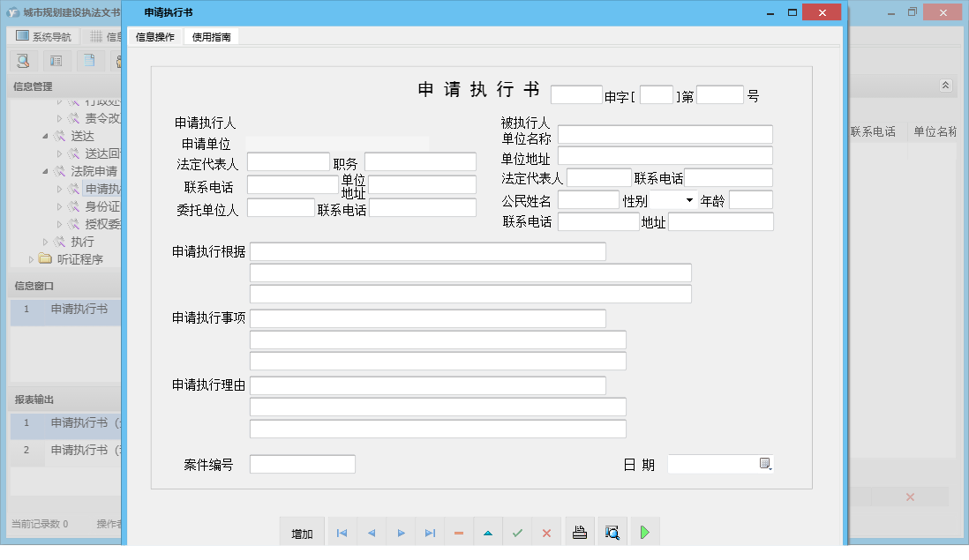Go to the next record

[x=401, y=533]
